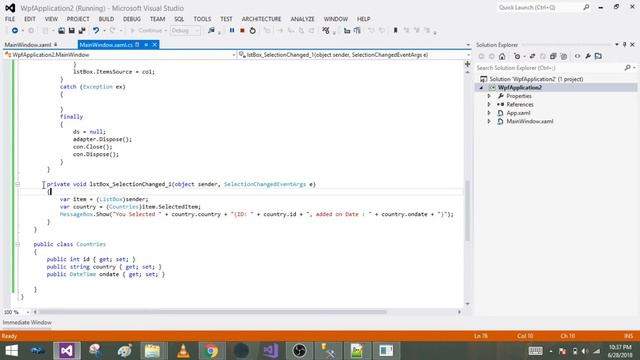Open the Solution Explorer window options dropdown arrow
This screenshot has height=360, width=640.
point(617,44)
